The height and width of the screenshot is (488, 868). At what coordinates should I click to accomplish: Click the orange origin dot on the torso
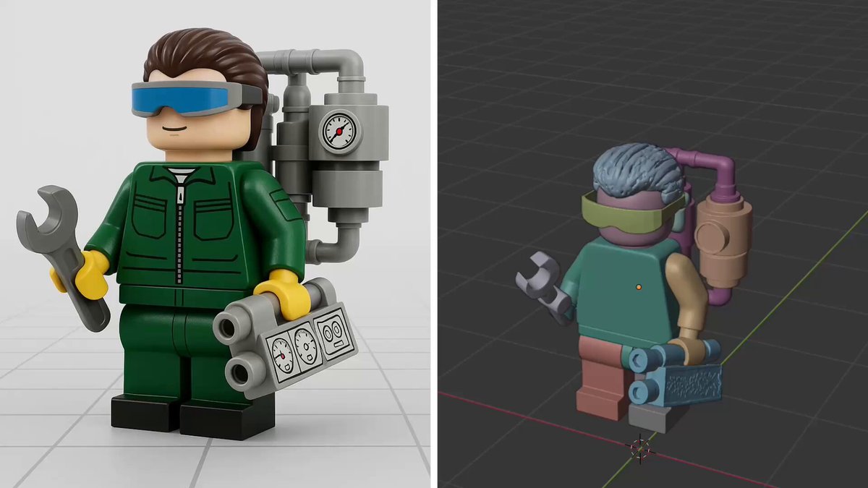click(x=639, y=288)
